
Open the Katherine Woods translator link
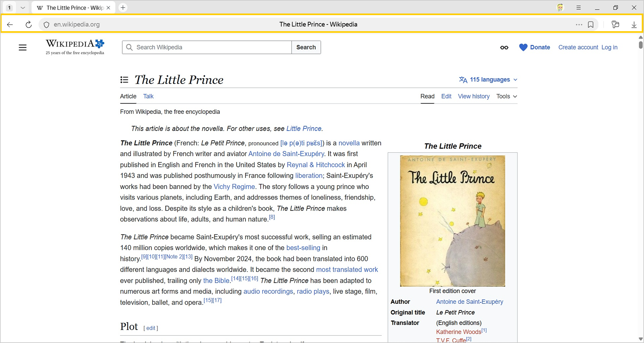point(459,332)
